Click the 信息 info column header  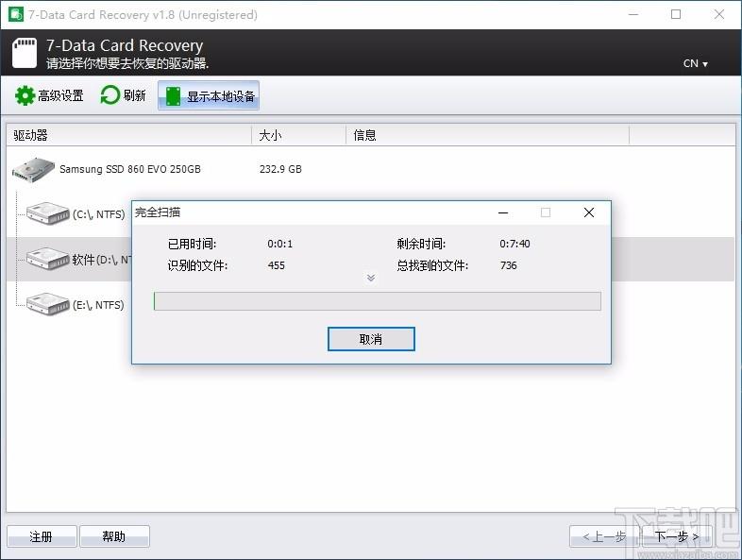tap(487, 135)
